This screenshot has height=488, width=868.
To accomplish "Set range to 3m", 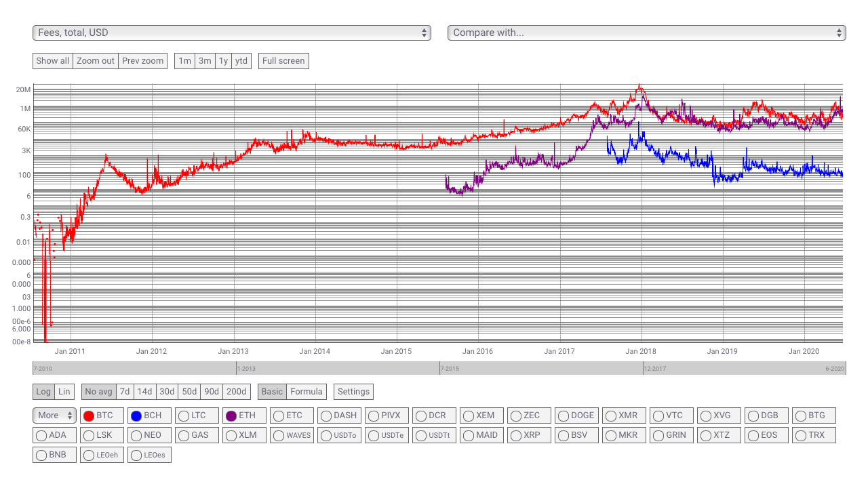I will (x=205, y=61).
